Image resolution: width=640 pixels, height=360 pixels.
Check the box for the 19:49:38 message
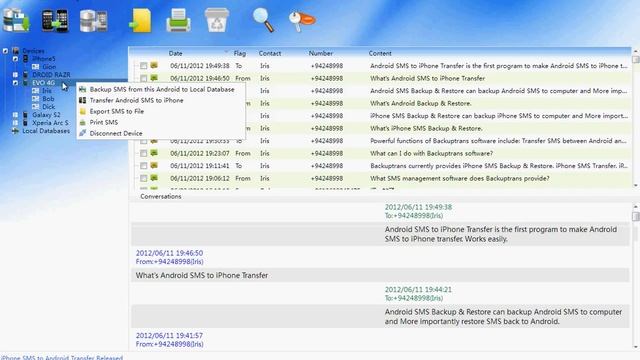pyautogui.click(x=143, y=66)
